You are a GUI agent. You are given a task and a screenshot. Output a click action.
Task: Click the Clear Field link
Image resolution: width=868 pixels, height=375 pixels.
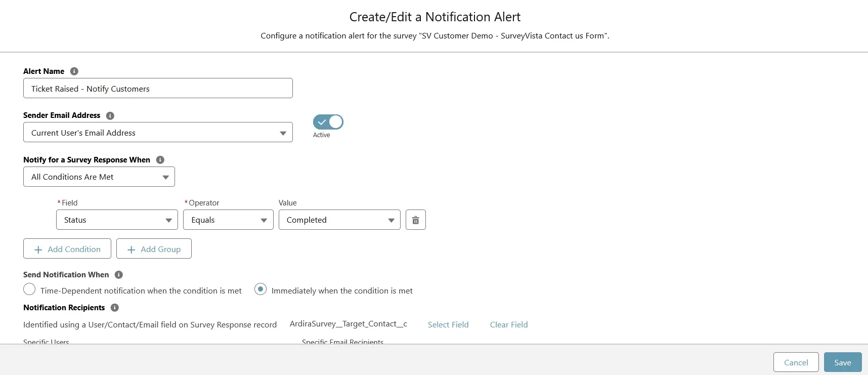(x=509, y=324)
